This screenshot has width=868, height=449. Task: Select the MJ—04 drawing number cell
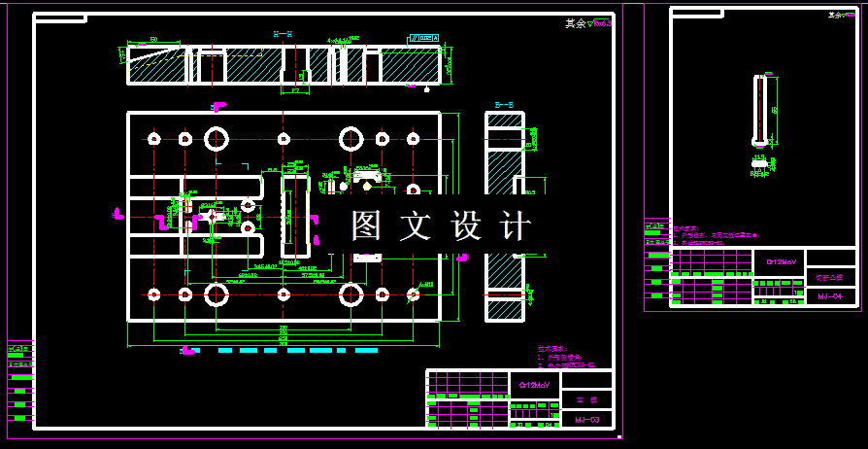coord(831,296)
